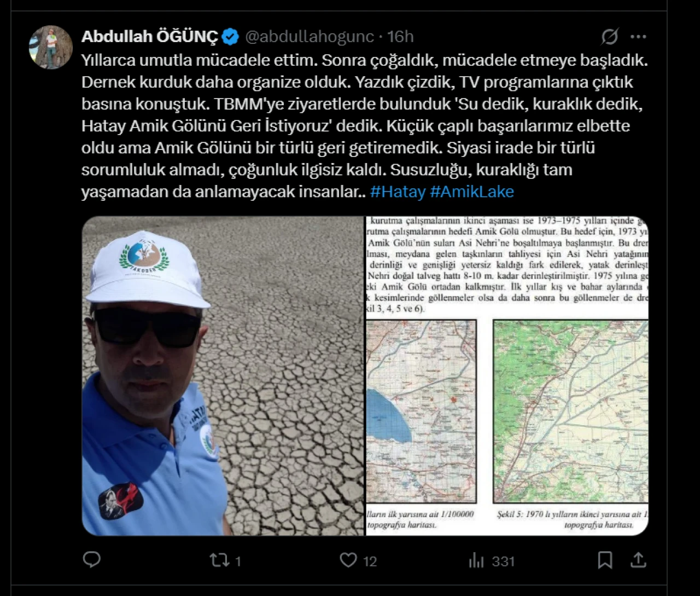The width and height of the screenshot is (700, 596).
Task: Click the reply speech bubble icon
Action: (91, 559)
